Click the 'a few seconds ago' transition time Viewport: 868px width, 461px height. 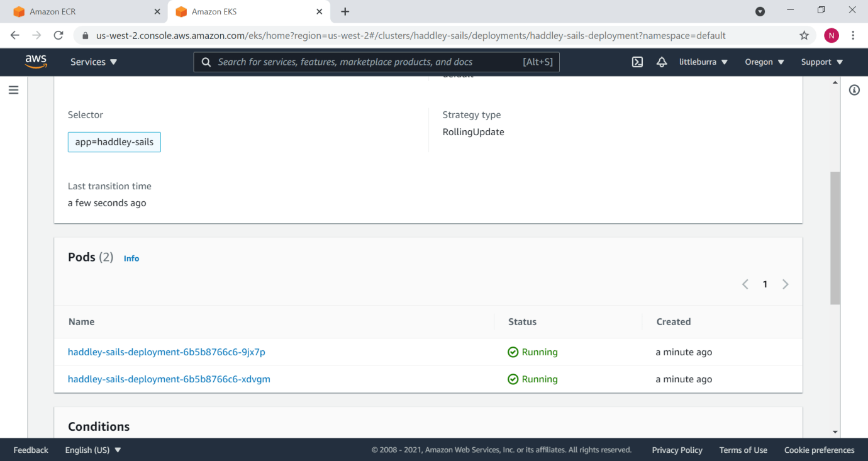pyautogui.click(x=107, y=203)
